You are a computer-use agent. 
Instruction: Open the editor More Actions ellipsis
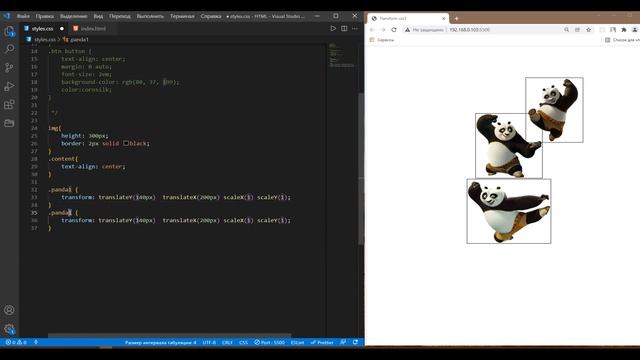click(355, 29)
